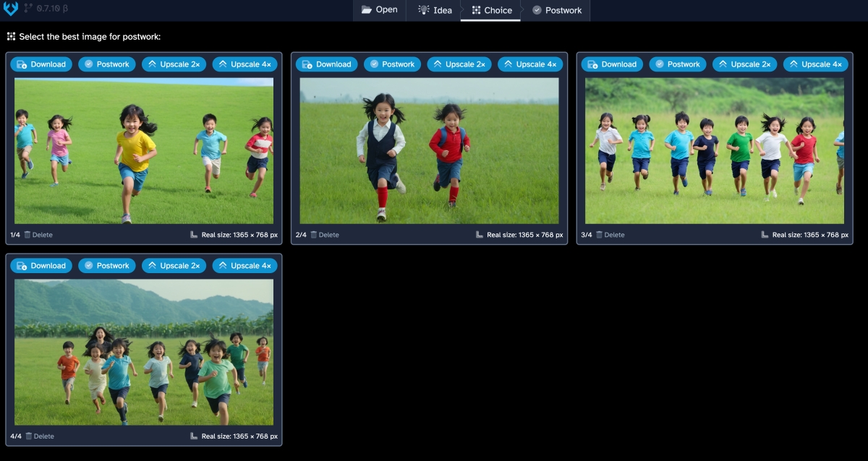The height and width of the screenshot is (461, 868).
Task: Click the folder icon on Open tab
Action: [x=367, y=10]
